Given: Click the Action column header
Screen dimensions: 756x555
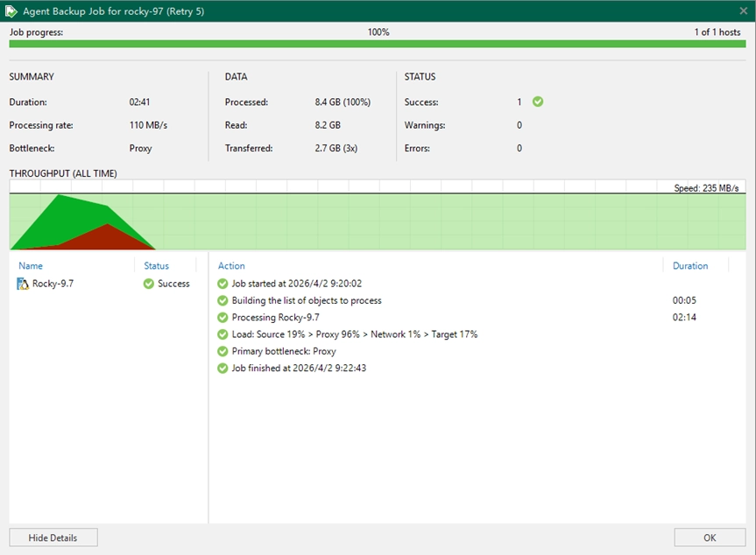Looking at the screenshot, I should pyautogui.click(x=231, y=266).
